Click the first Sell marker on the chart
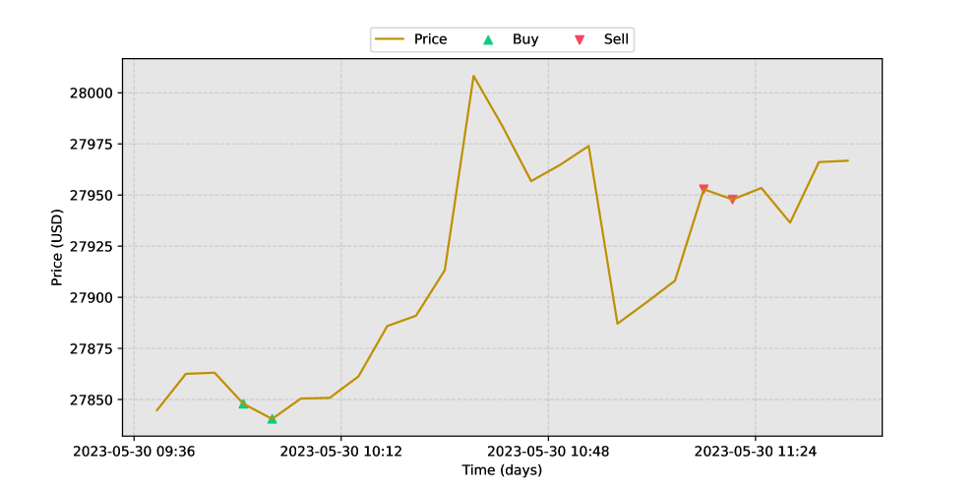The height and width of the screenshot is (490, 980). pos(704,189)
